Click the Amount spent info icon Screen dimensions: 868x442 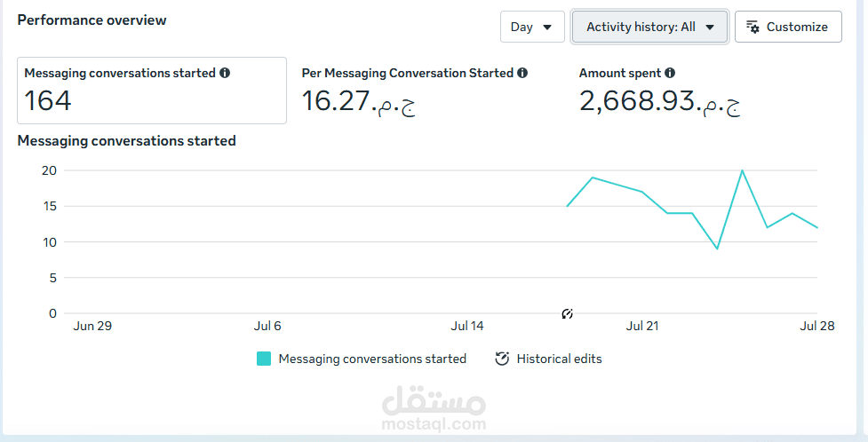click(x=671, y=73)
